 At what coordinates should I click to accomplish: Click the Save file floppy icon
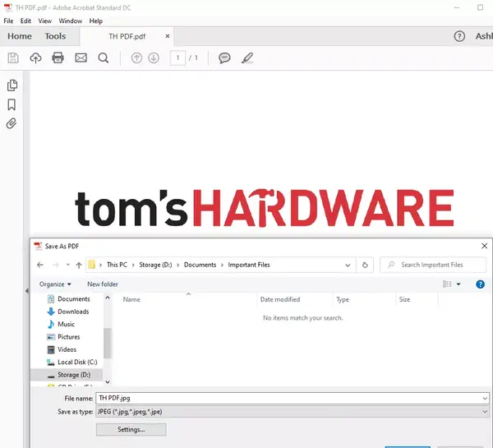(13, 58)
